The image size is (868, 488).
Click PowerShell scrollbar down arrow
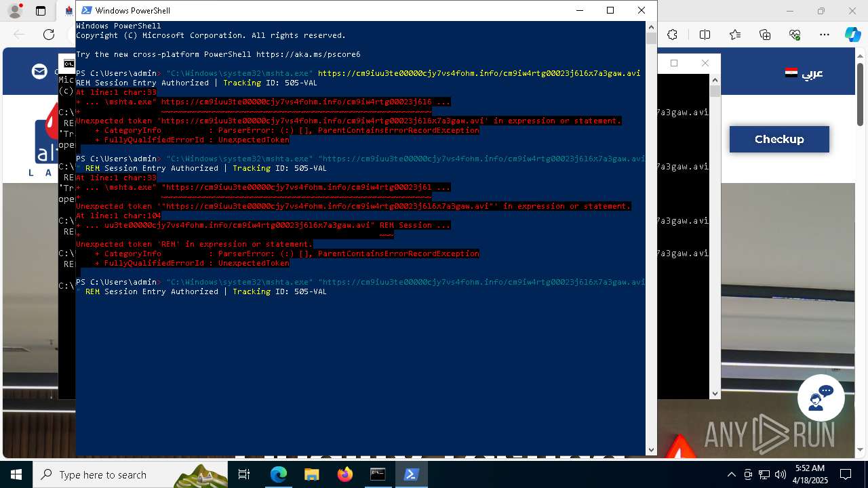651,450
